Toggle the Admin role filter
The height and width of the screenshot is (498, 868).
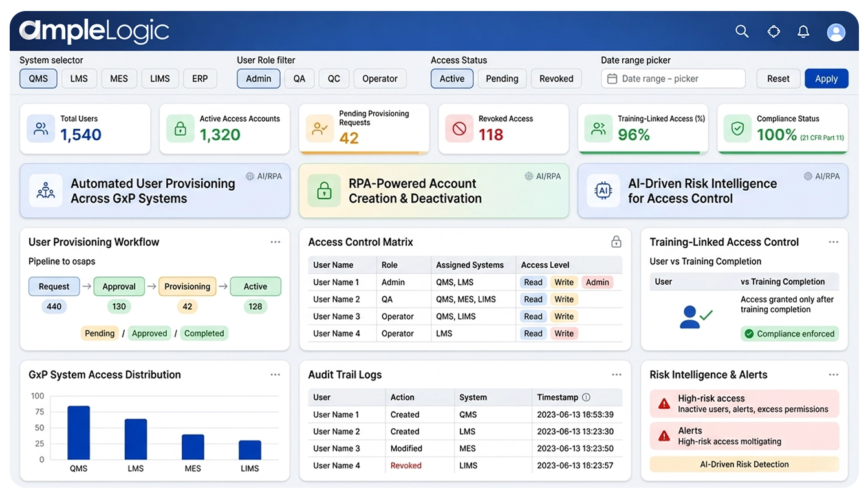(x=258, y=78)
